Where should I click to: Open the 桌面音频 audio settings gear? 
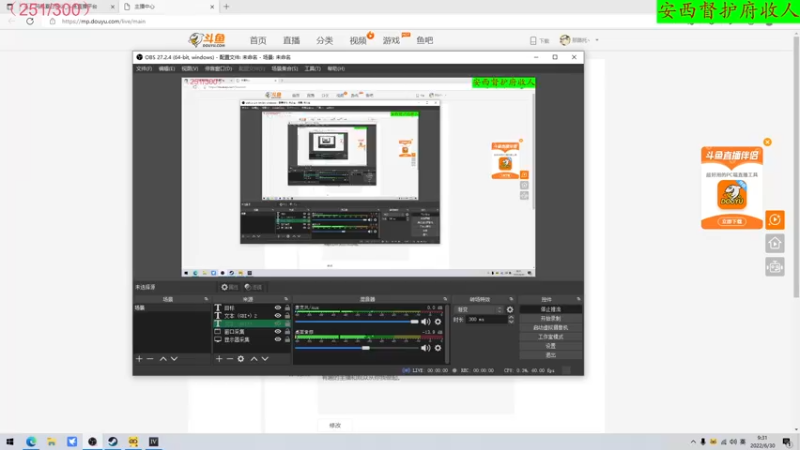click(438, 348)
